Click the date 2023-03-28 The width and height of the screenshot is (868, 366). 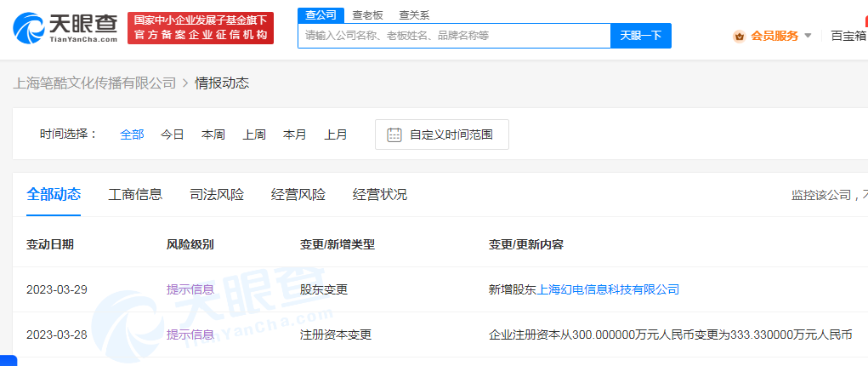(x=57, y=335)
